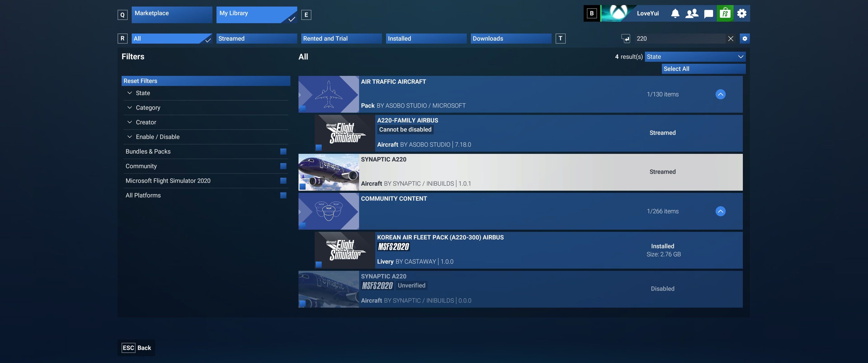Click the Select All button

pos(703,69)
